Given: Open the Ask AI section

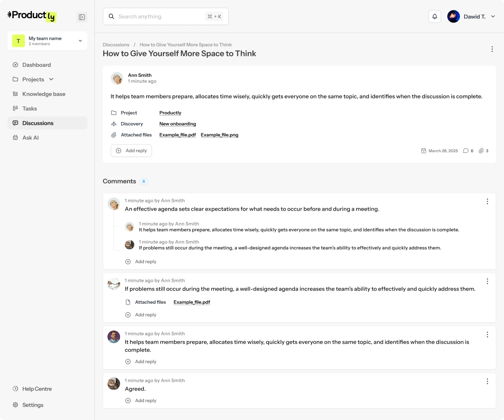Looking at the screenshot, I should 30,138.
